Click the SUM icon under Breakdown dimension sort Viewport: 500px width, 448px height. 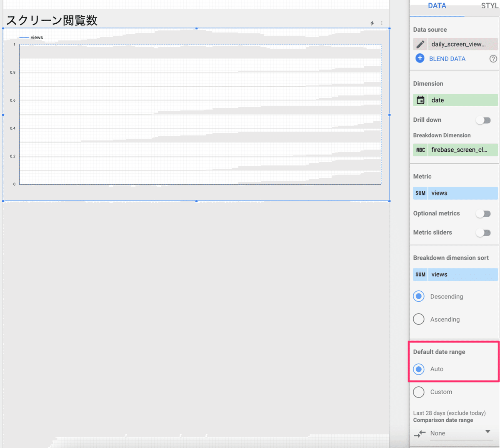click(420, 274)
